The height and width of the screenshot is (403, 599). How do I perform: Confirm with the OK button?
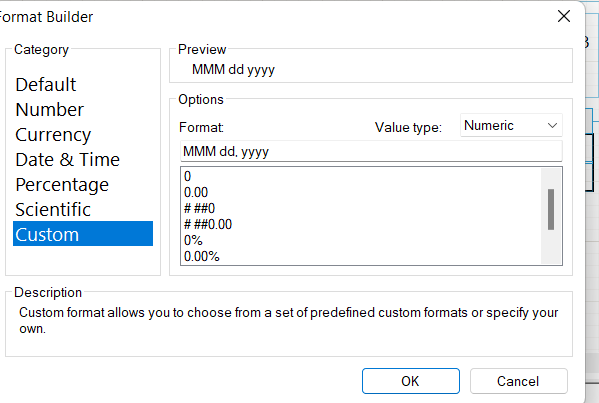pos(411,381)
